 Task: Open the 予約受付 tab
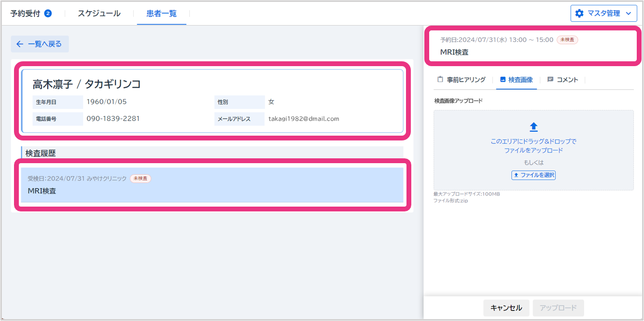click(26, 14)
